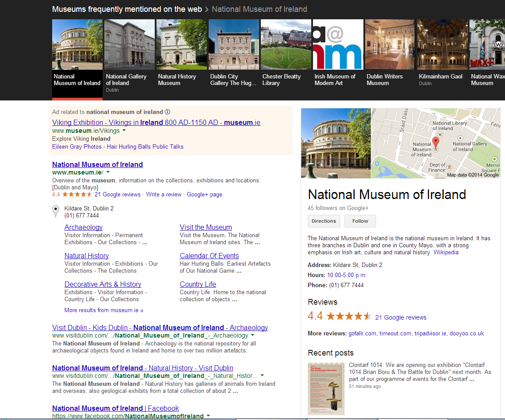Viewport: 505px width, 420px height.
Task: Open National Museum of Ireland Facebook result
Action: click(115, 408)
